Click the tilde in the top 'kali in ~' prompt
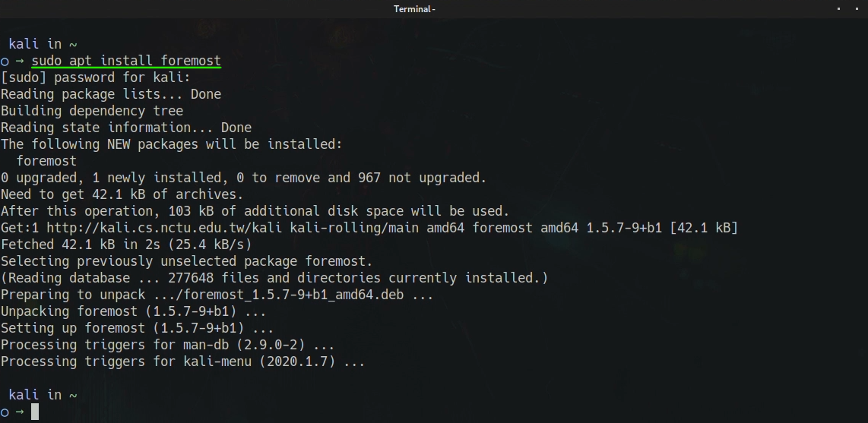This screenshot has height=423, width=868. 73,44
